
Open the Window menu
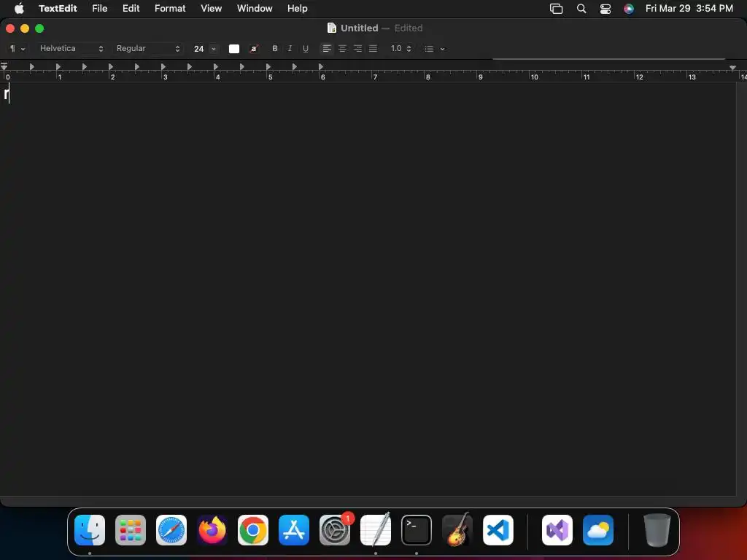(x=255, y=8)
